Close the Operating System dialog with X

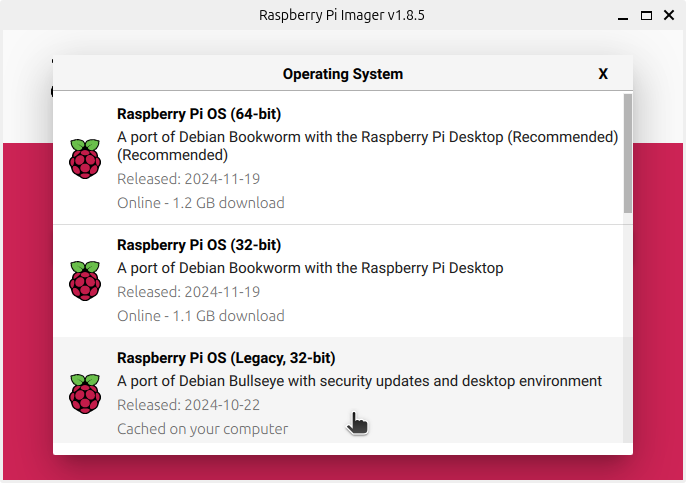click(x=603, y=74)
